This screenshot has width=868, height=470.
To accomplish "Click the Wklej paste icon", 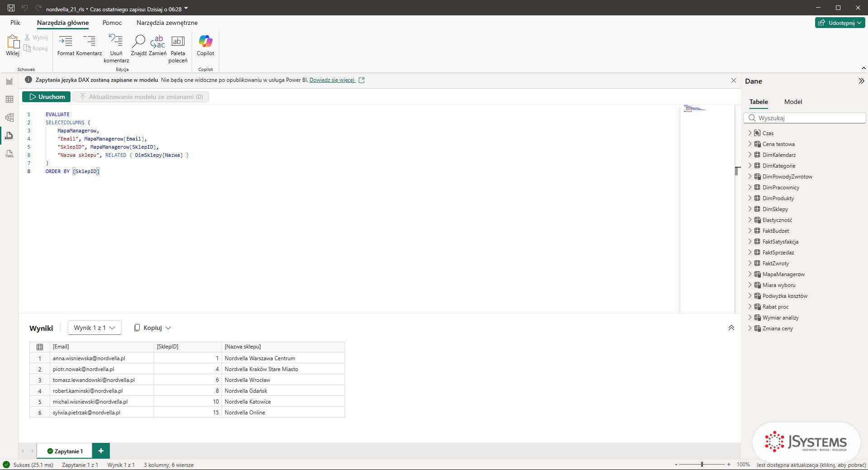I will pyautogui.click(x=13, y=45).
